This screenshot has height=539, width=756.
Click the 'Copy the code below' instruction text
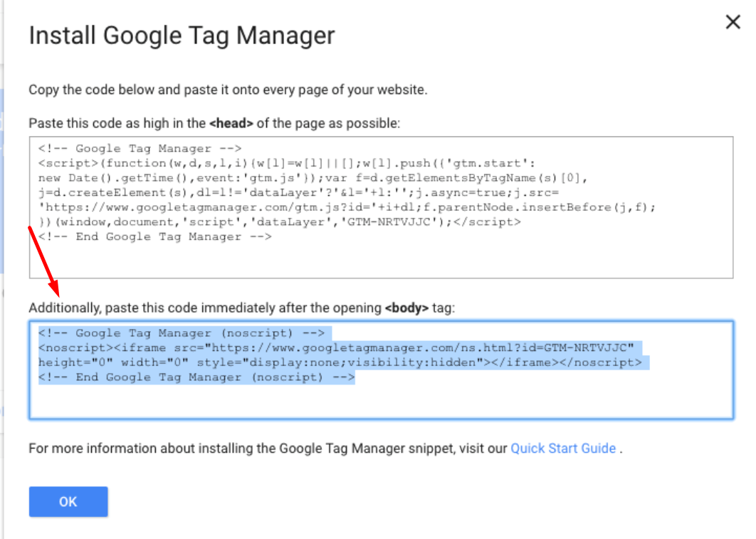(228, 90)
